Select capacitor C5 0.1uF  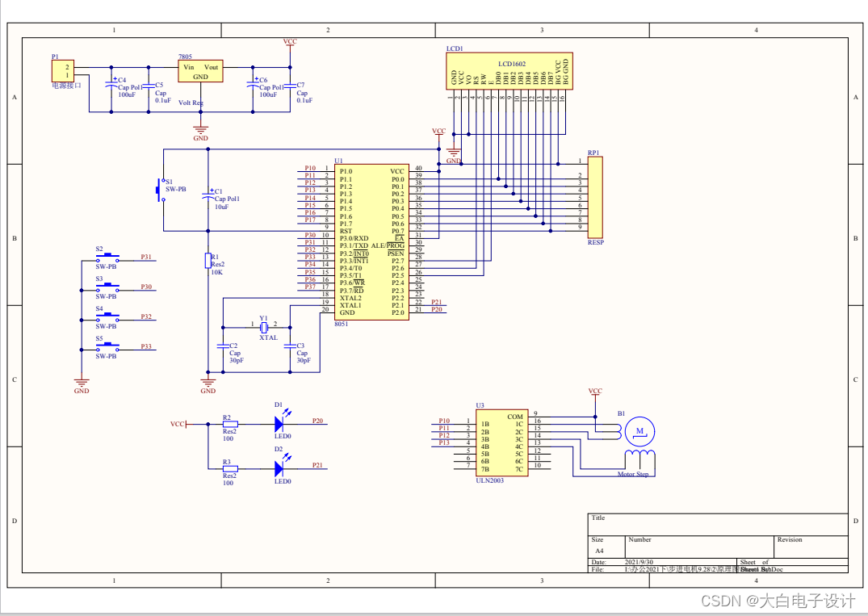[149, 87]
